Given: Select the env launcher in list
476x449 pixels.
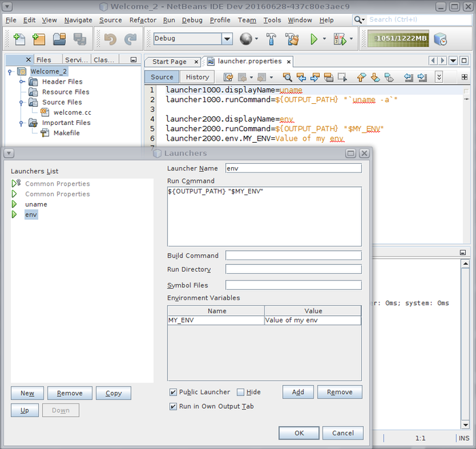Looking at the screenshot, I should (x=31, y=215).
